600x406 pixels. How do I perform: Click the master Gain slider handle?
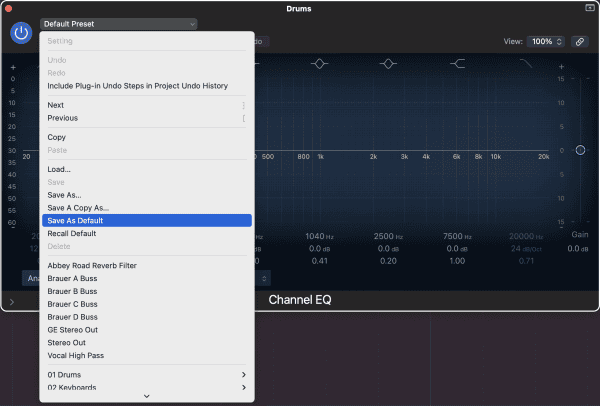(580, 150)
